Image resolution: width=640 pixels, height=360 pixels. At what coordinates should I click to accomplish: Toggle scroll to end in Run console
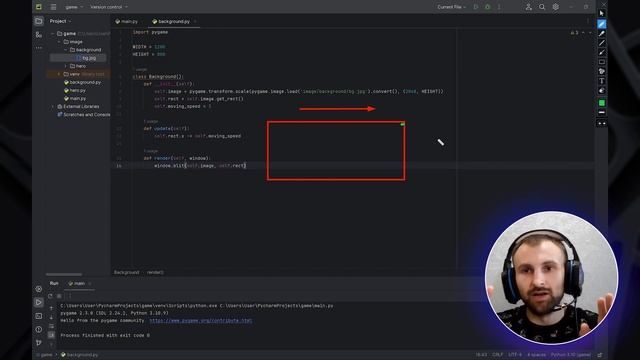pyautogui.click(x=51, y=335)
